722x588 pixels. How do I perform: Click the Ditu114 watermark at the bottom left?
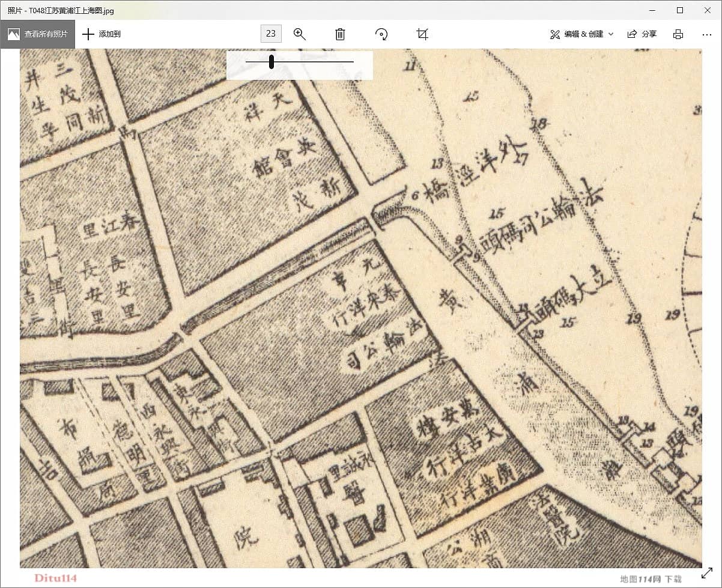[x=55, y=578]
